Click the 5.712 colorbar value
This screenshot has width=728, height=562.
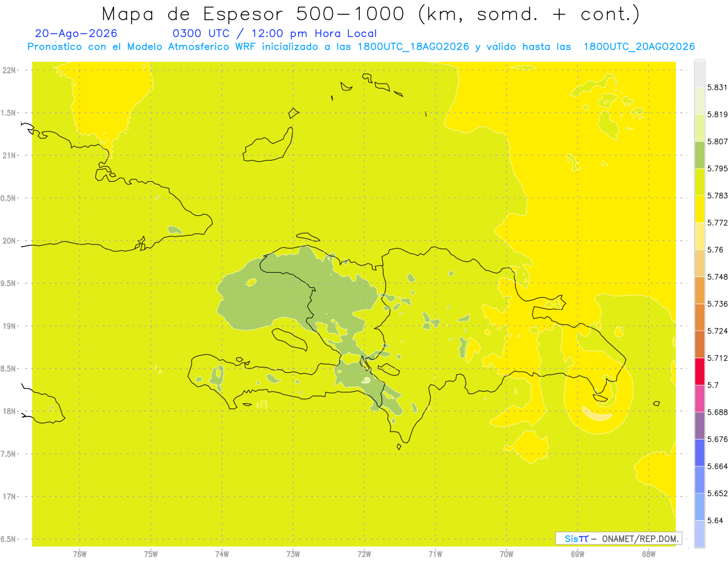coord(718,358)
